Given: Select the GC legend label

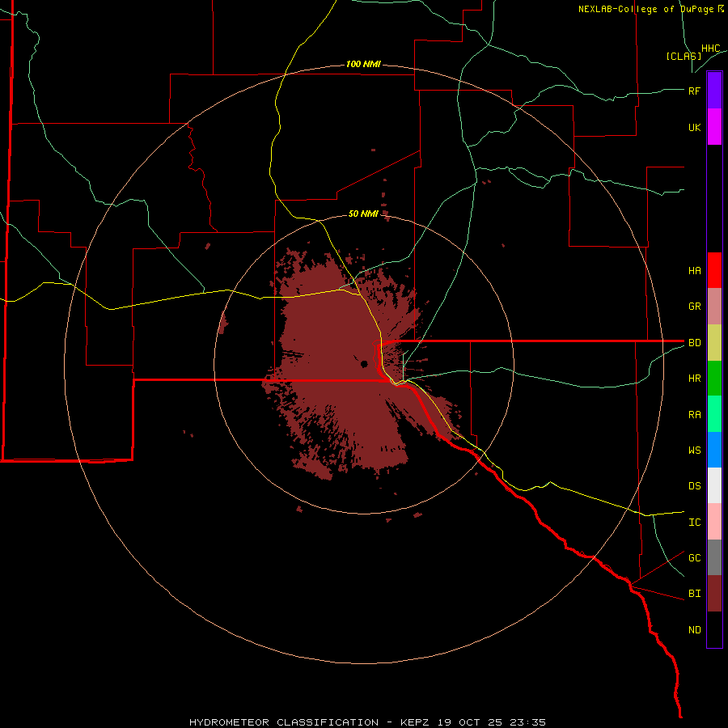Looking at the screenshot, I should tap(694, 558).
